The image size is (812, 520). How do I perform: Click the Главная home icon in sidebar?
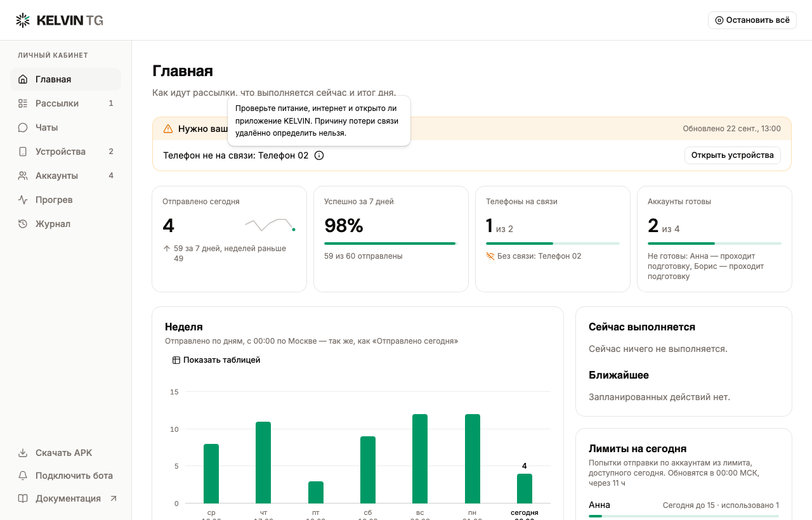coord(23,79)
